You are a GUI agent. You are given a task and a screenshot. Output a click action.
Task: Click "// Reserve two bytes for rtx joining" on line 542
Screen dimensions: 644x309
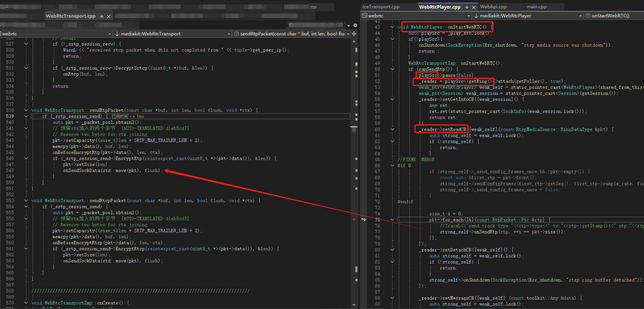pos(100,134)
